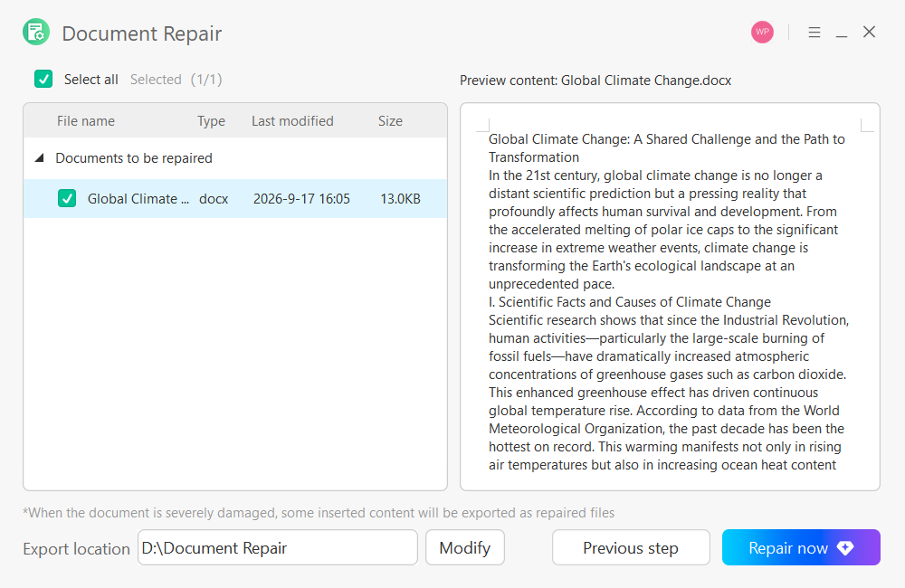Click the Type column header

(x=211, y=121)
